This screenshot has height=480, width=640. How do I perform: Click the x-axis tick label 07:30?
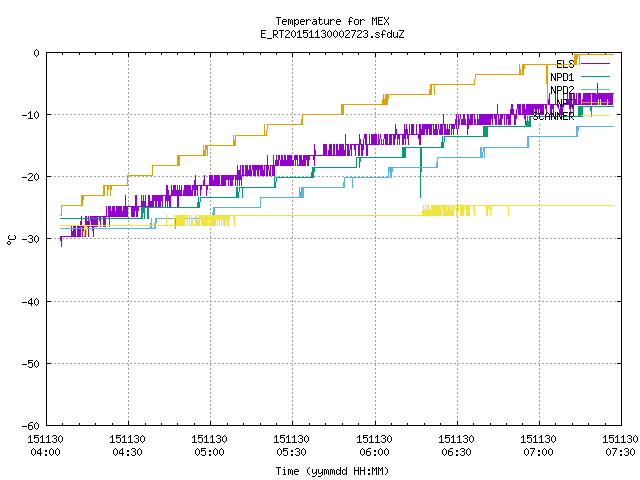[620, 452]
